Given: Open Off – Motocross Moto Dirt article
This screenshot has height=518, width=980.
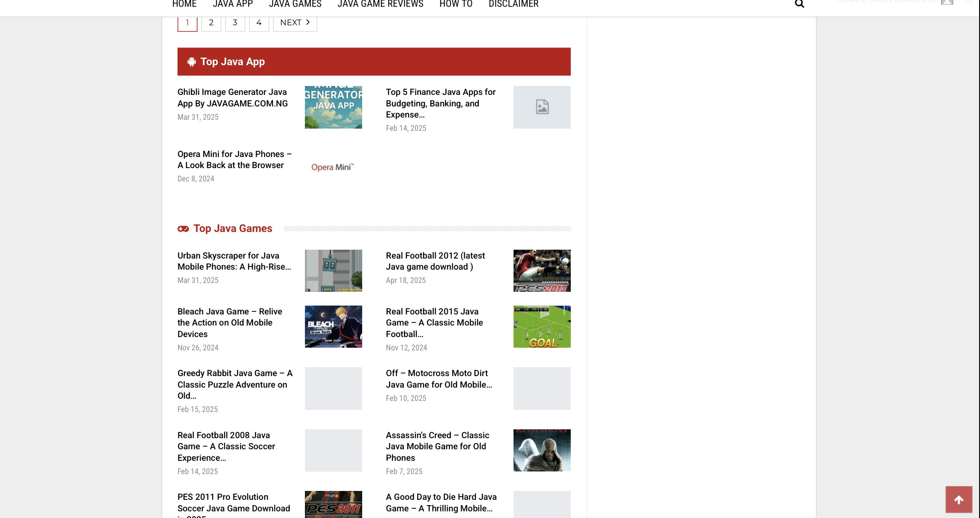Looking at the screenshot, I should click(439, 379).
